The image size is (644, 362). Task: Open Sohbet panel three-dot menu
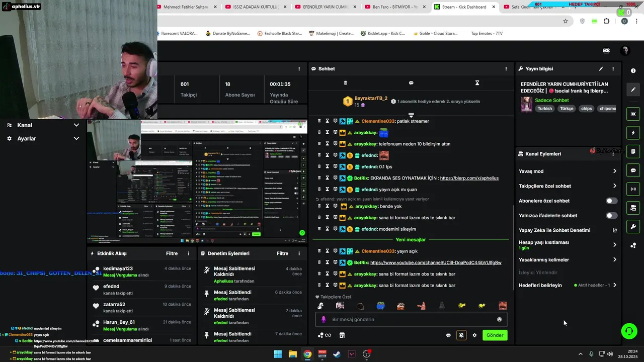click(x=506, y=69)
